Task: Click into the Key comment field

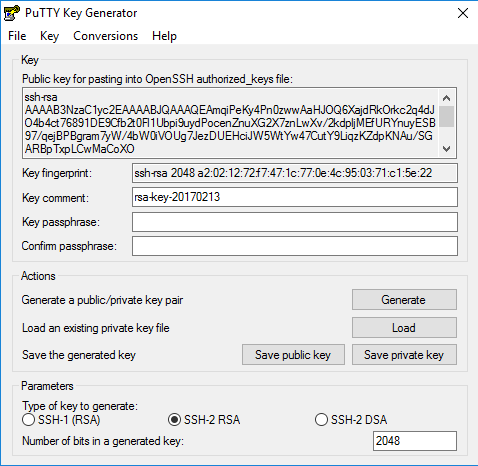Action: (x=295, y=197)
